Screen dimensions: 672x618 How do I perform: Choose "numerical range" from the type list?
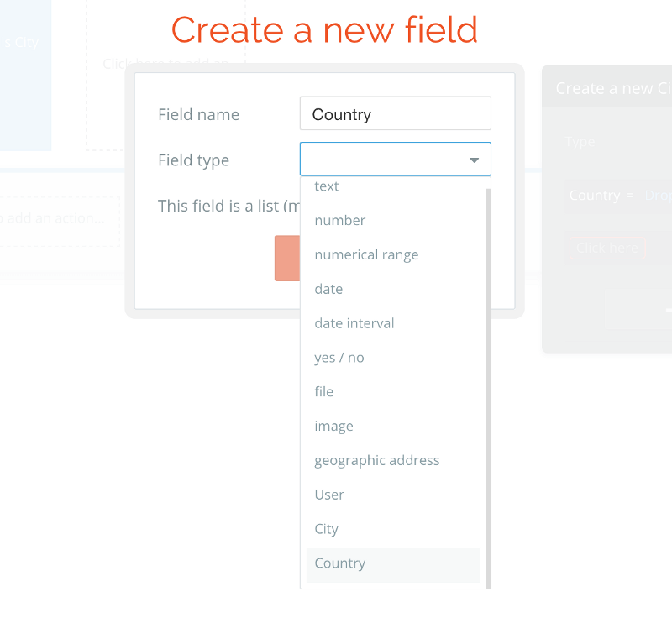[x=366, y=254]
